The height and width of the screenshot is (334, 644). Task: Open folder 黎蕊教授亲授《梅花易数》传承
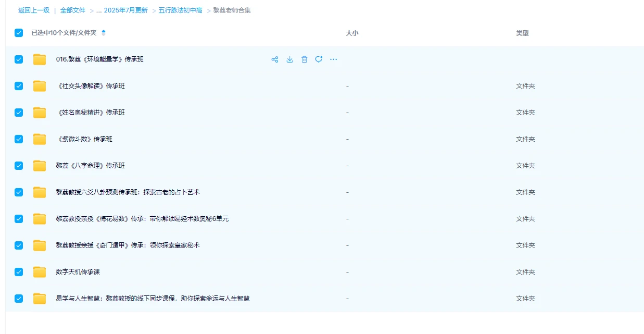(x=142, y=219)
